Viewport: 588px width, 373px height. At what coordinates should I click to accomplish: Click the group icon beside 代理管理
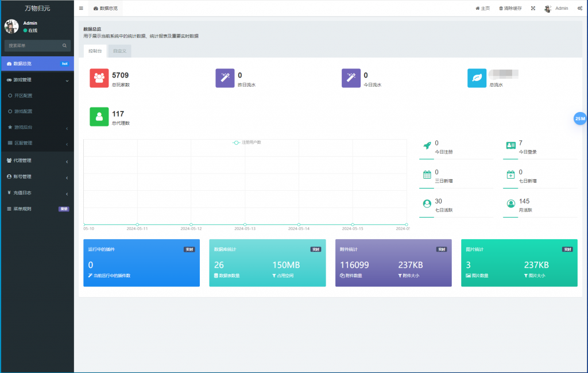9,160
